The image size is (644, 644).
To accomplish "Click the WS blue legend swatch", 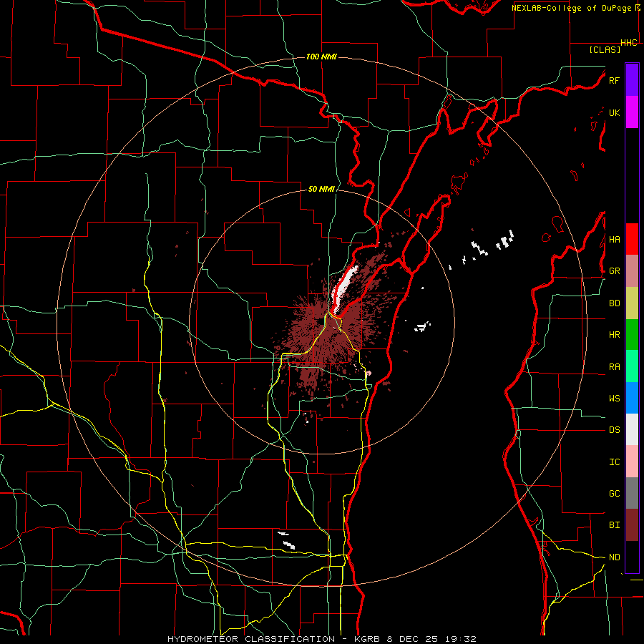I will 632,398.
